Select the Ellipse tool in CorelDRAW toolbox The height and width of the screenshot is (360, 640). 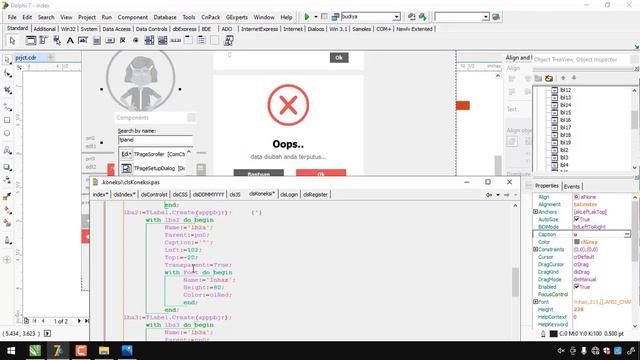click(7, 133)
